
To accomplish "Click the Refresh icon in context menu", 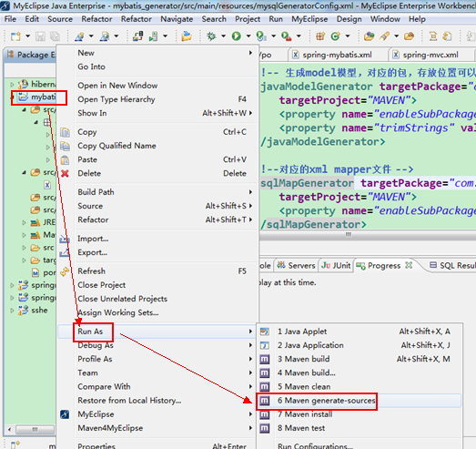I will [x=65, y=271].
